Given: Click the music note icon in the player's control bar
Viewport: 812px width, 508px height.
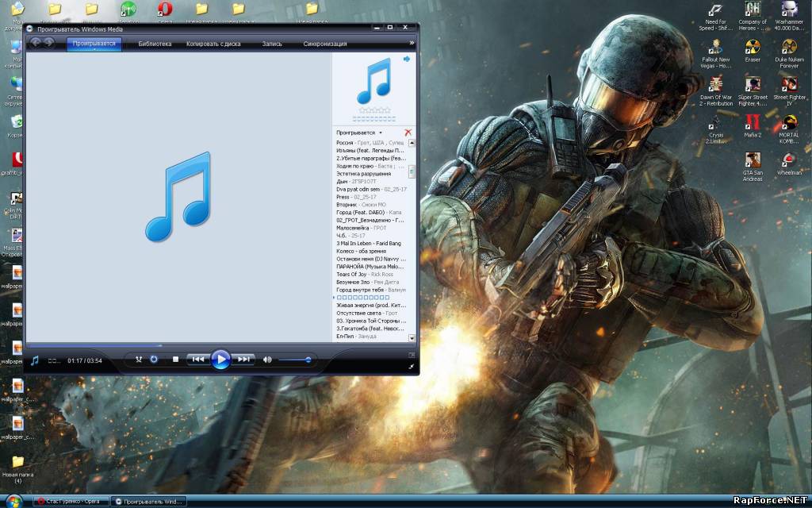Looking at the screenshot, I should [x=35, y=360].
